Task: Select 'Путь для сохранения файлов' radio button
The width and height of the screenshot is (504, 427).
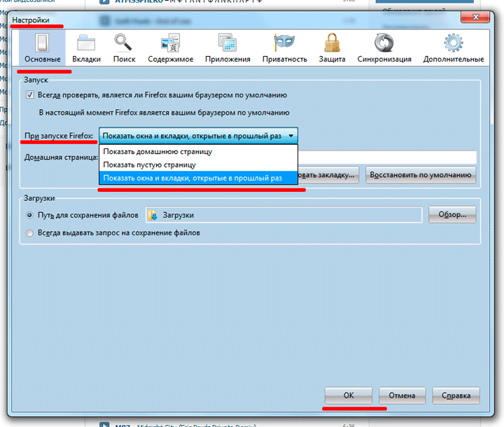Action: click(x=29, y=215)
